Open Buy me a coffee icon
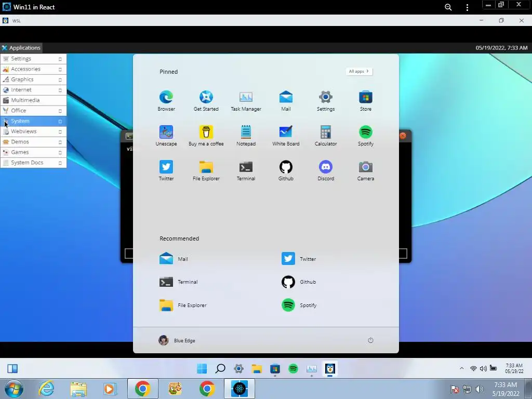 click(x=206, y=136)
